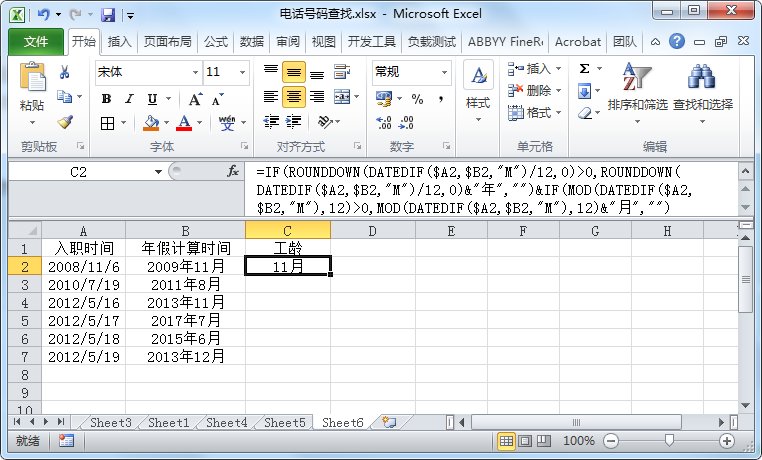Viewport: 762px width, 460px height.
Task: Open Sort and Filter (排序和筛选)
Action: [x=637, y=91]
